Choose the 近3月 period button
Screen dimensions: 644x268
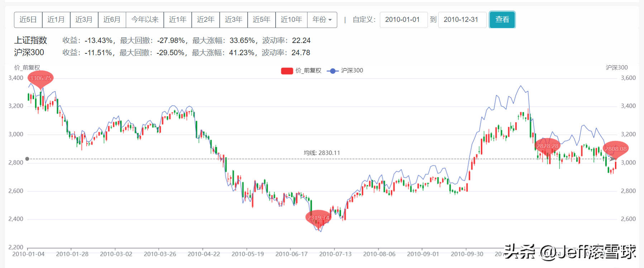point(84,20)
